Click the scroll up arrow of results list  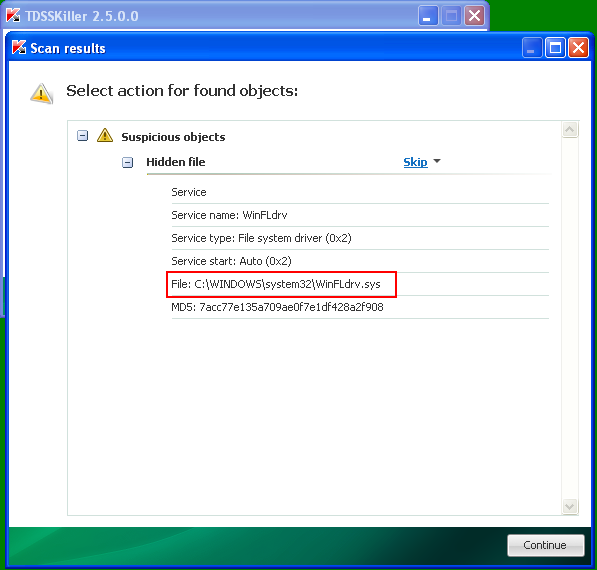pos(570,130)
